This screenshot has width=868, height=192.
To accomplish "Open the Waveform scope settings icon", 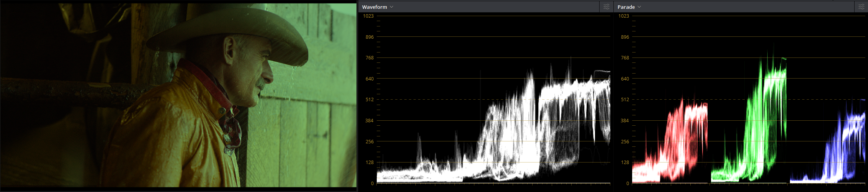I will [x=606, y=7].
